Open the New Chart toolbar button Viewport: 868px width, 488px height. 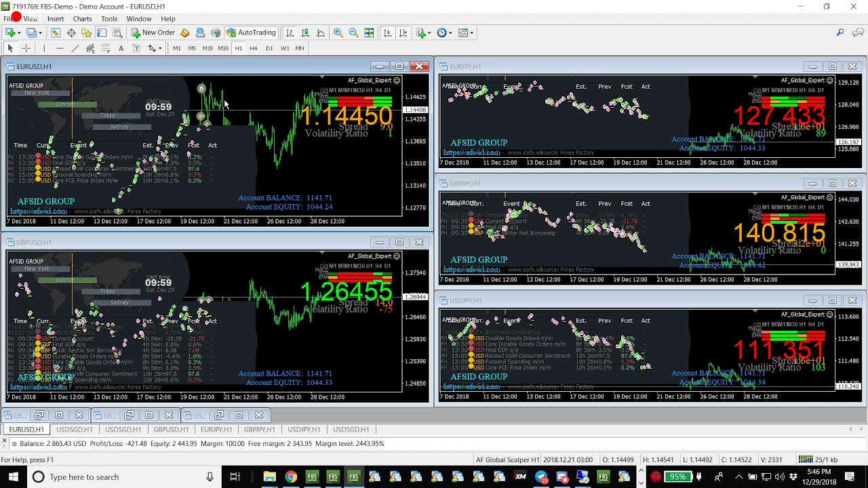click(x=10, y=33)
